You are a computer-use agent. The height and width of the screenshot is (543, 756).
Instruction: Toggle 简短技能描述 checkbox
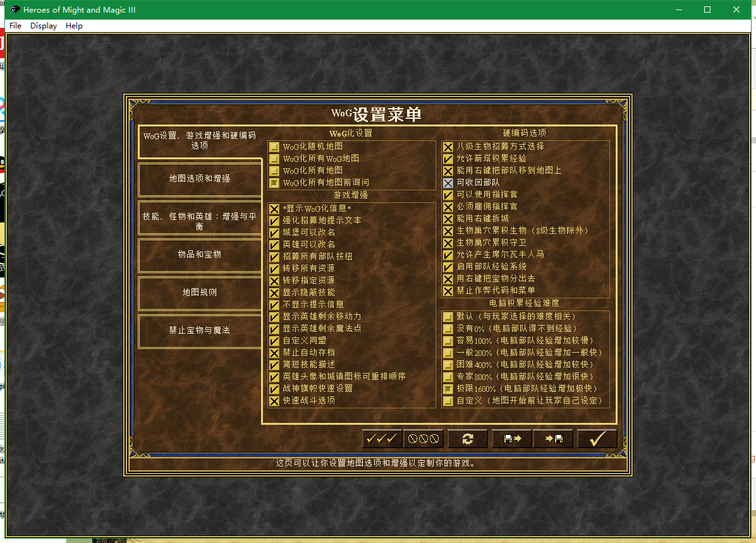pos(274,365)
